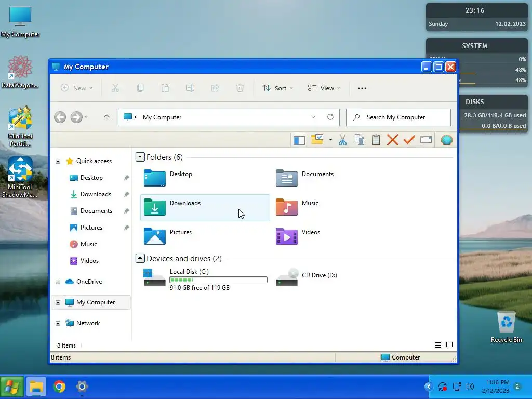Expand the address bar history dropdown
Image resolution: width=532 pixels, height=399 pixels.
[x=313, y=117]
